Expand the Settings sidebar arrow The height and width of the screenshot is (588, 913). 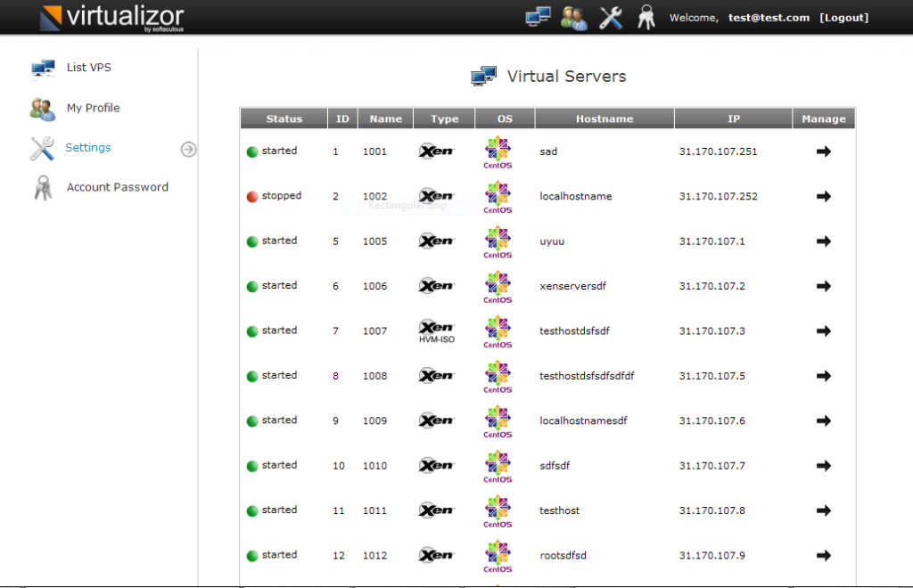tap(188, 150)
